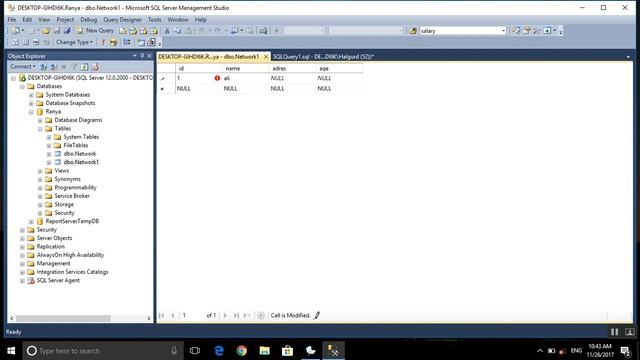Click NULL id cell in new row

pyautogui.click(x=198, y=89)
